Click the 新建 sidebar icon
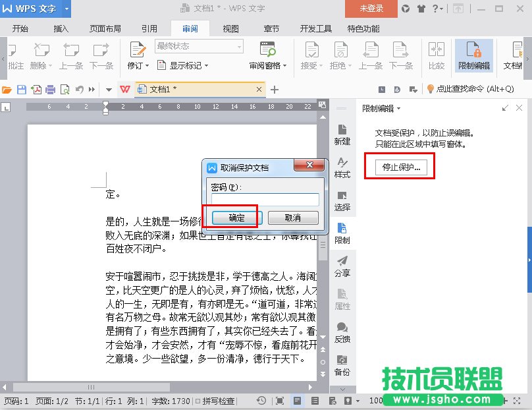 pyautogui.click(x=342, y=134)
